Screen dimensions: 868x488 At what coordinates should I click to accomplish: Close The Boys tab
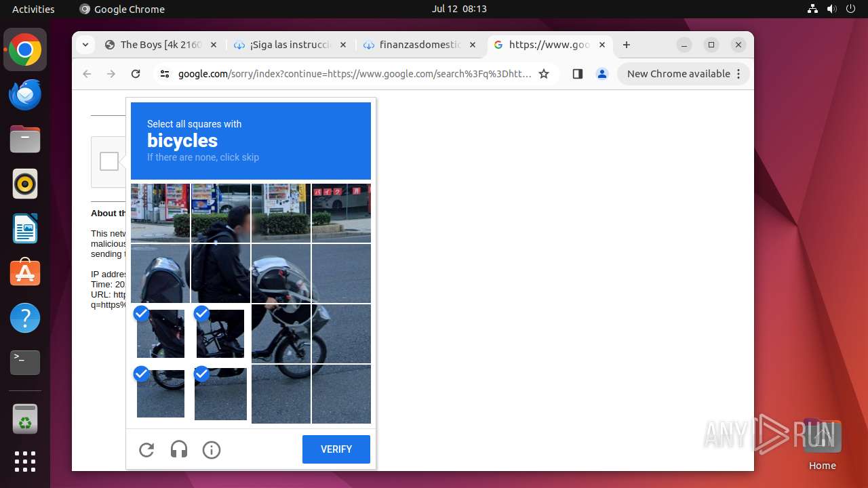coord(213,45)
